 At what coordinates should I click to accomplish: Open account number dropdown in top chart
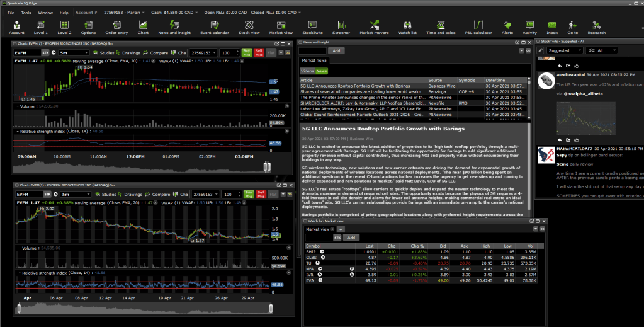click(214, 53)
